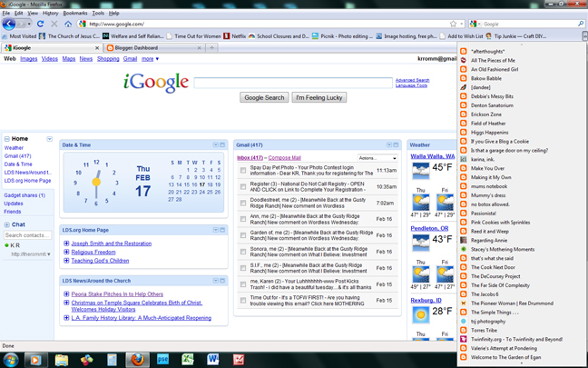Image resolution: width=588 pixels, height=368 pixels.
Task: Click the Pendleton, OR weather link
Action: 429,228
